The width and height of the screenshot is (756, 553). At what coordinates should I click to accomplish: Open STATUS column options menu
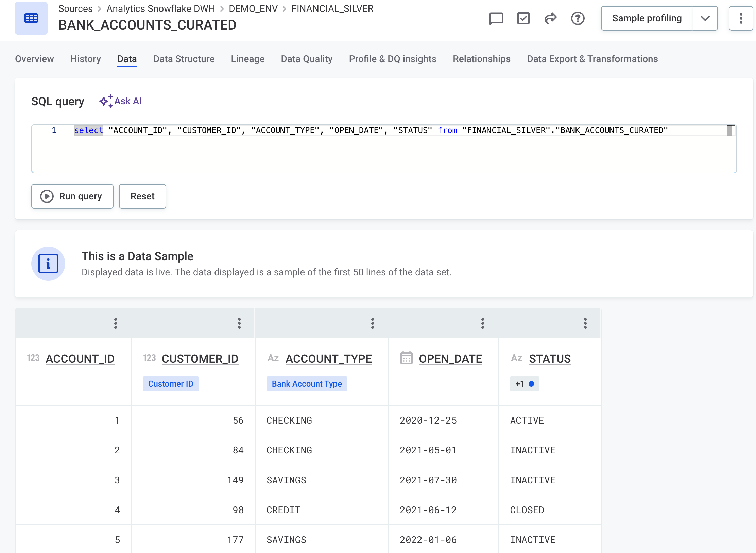click(x=585, y=323)
